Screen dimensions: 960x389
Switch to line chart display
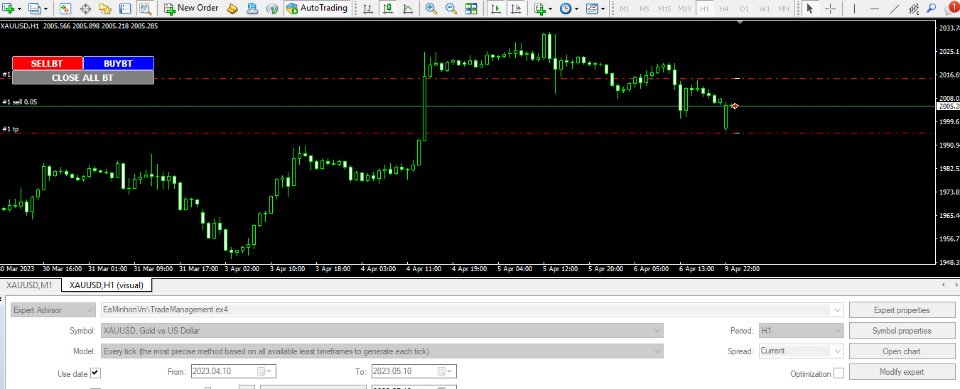(x=407, y=9)
